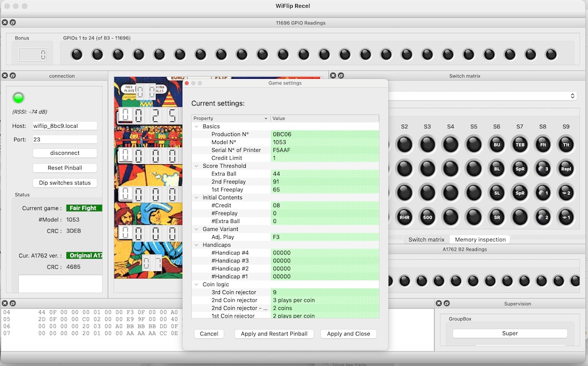The image size is (588, 366).
Task: Toggle the SpR switch under column S7
Action: (x=520, y=169)
